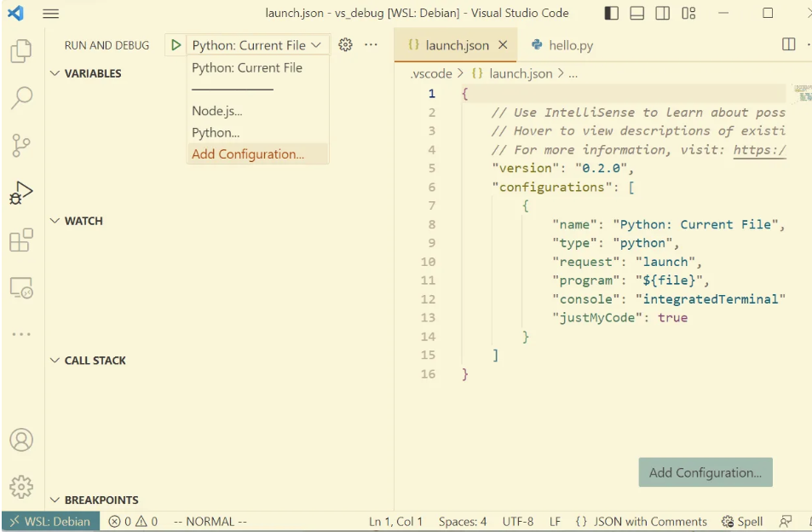This screenshot has height=532, width=812.
Task: Click the -- NORMAL -- Vim mode indicator
Action: pos(210,522)
